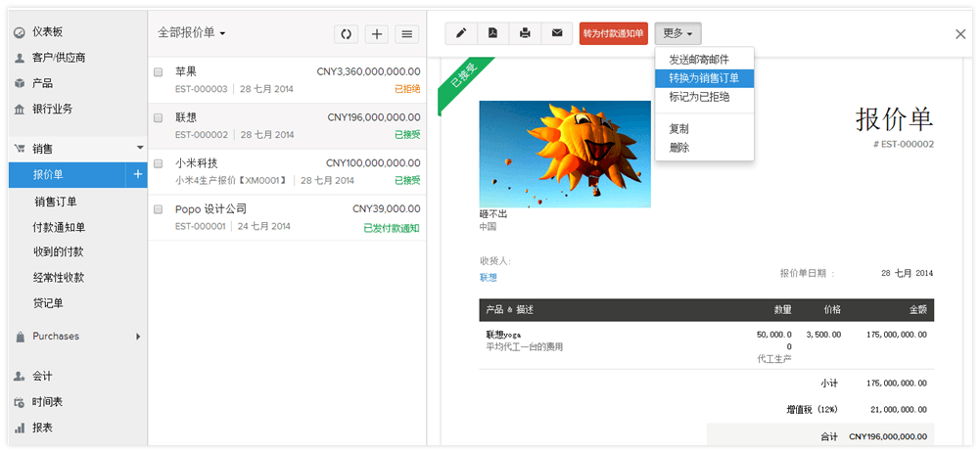The image size is (980, 453).
Task: Click the red 转为付款通知单 button
Action: coord(613,33)
